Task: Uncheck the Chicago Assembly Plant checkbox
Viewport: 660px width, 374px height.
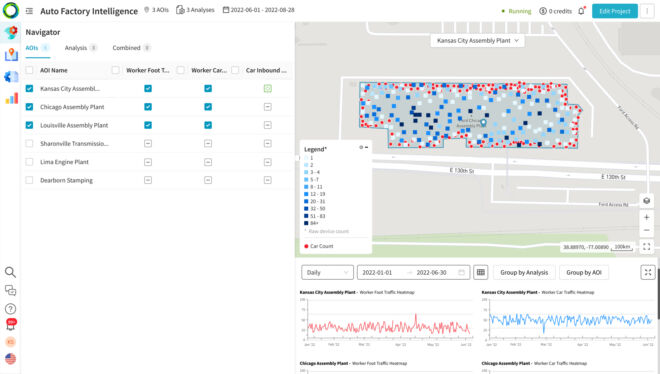Action: click(x=29, y=107)
